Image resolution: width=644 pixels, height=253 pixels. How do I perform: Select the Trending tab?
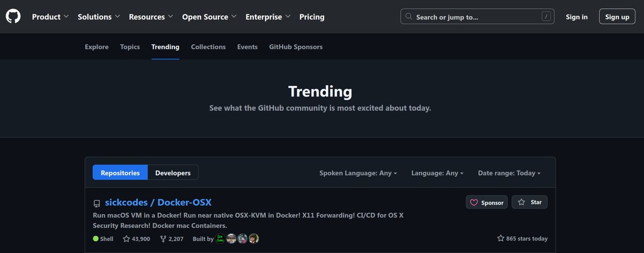(165, 47)
